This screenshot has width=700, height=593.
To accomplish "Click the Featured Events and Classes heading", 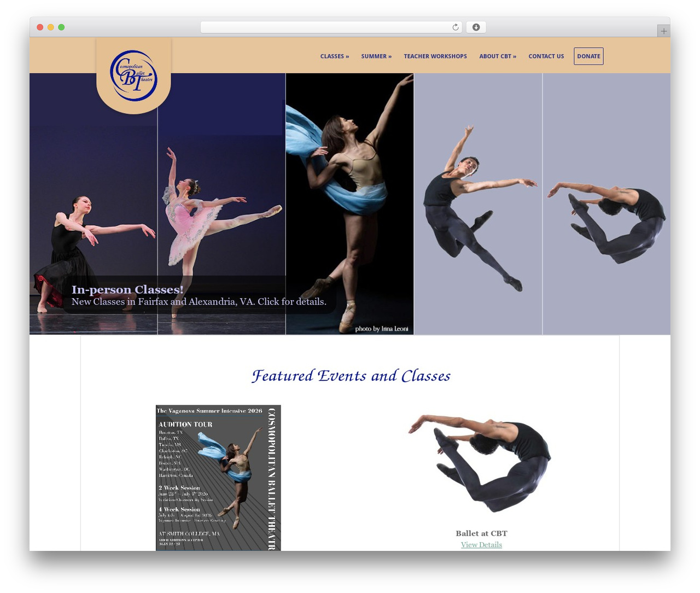I will pyautogui.click(x=351, y=376).
